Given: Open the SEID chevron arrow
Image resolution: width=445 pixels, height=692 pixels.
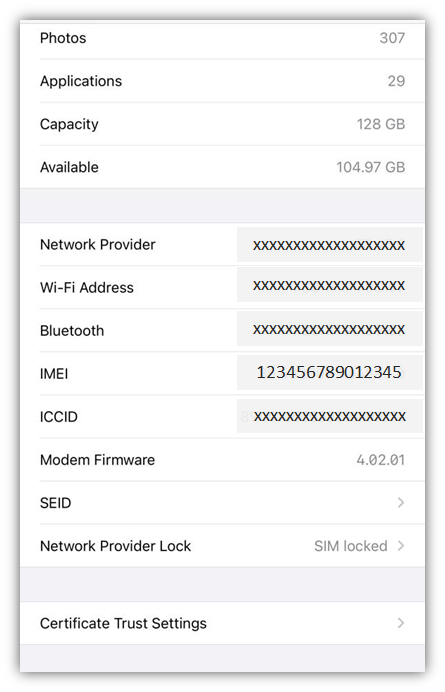Looking at the screenshot, I should (400, 503).
